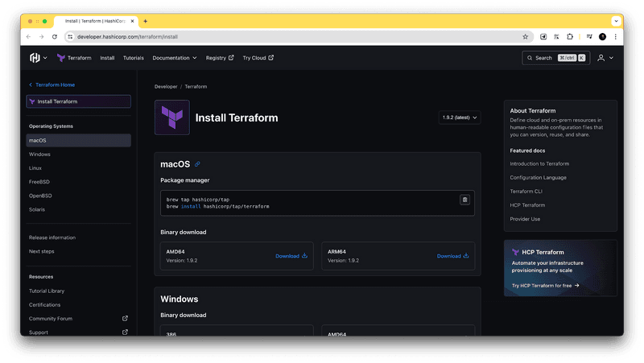
Task: Open the Install nav item
Action: point(107,58)
